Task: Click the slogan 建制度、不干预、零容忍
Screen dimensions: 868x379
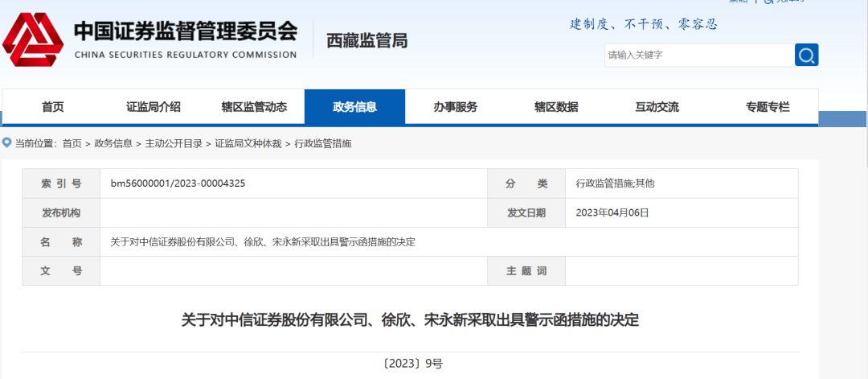Action: [644, 24]
